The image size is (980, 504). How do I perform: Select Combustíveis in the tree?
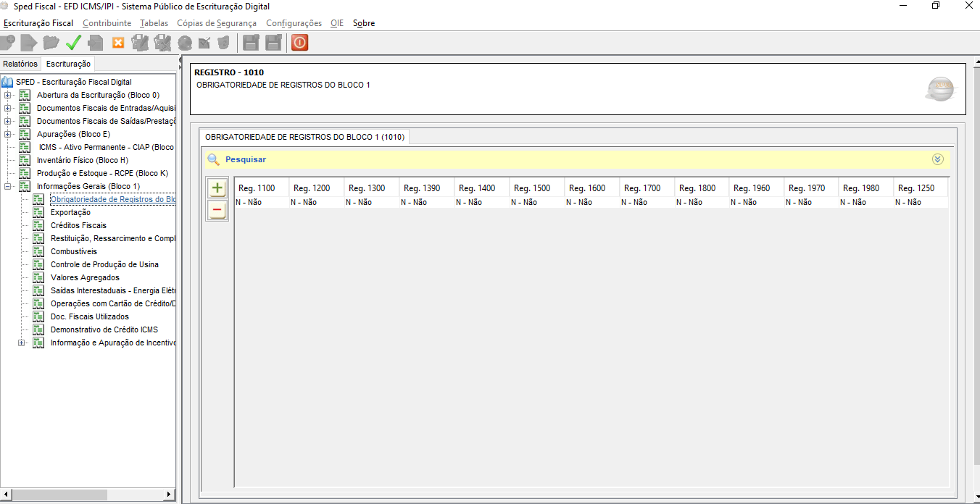(x=73, y=251)
